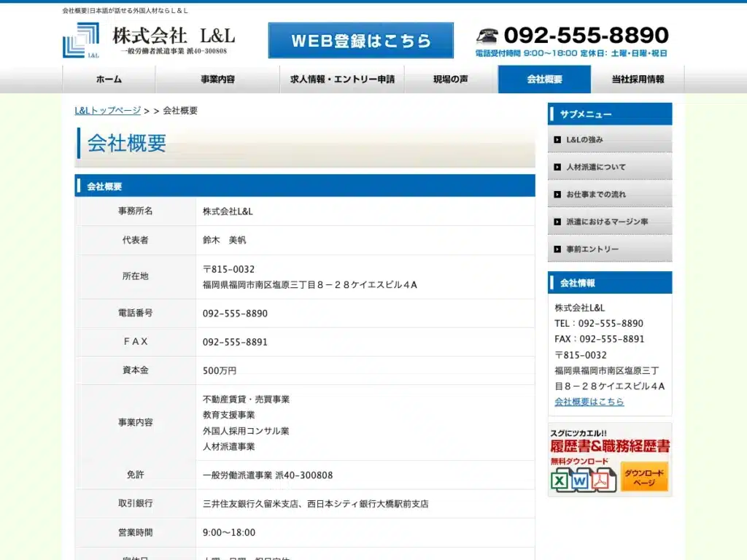This screenshot has height=560, width=747.
Task: Click the telephone icon beside 092-555-8890
Action: click(487, 36)
